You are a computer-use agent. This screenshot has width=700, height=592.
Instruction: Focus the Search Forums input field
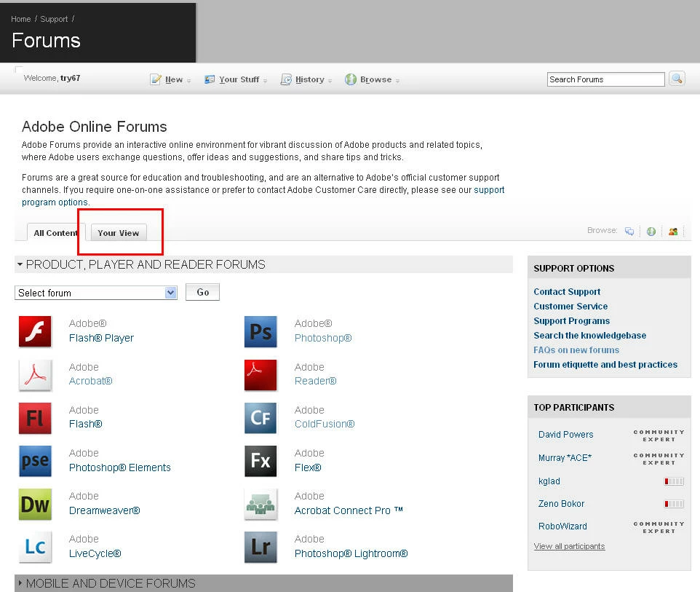point(606,79)
